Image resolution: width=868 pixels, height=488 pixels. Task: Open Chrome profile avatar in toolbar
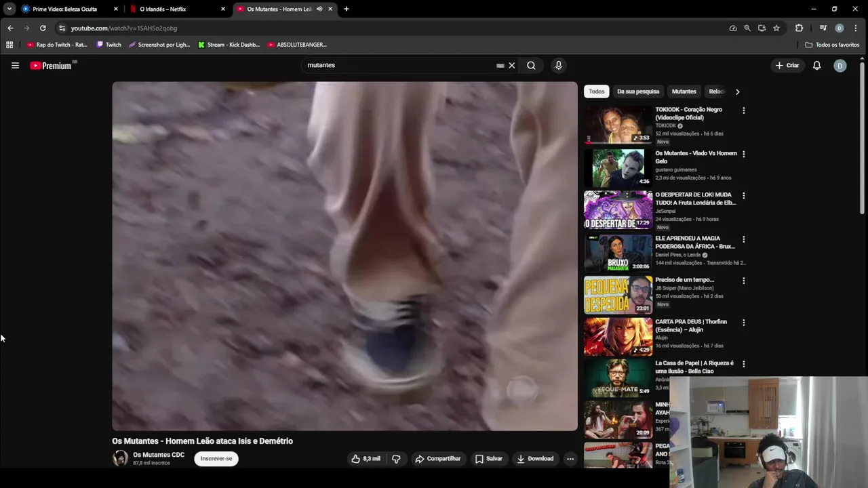tap(840, 28)
